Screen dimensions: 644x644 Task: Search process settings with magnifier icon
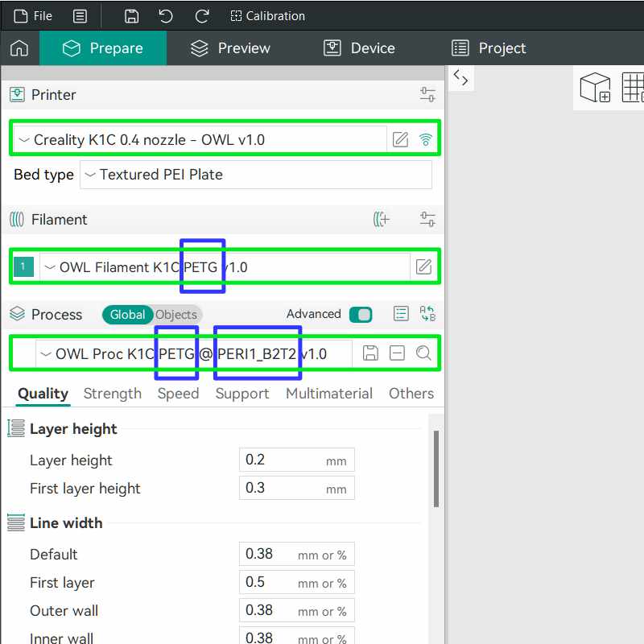point(423,353)
